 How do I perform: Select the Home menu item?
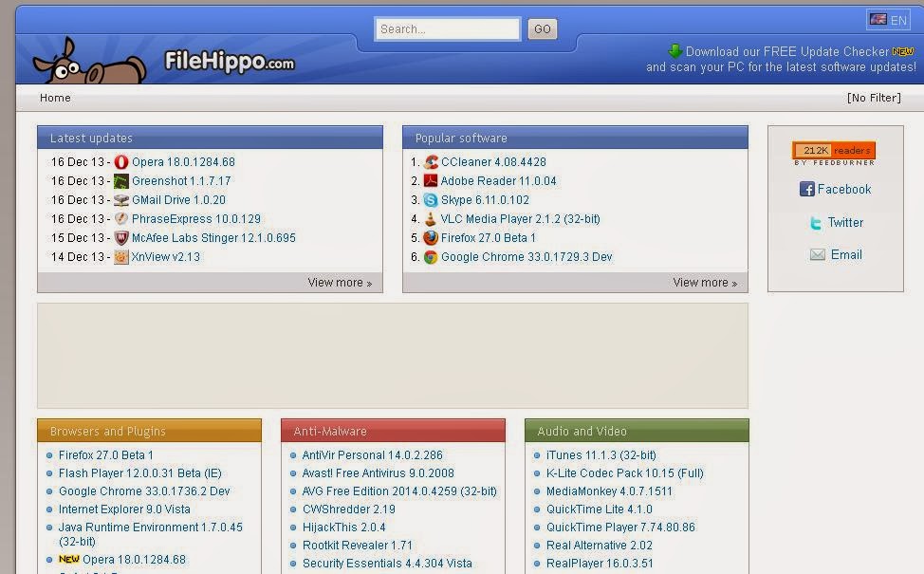point(54,98)
